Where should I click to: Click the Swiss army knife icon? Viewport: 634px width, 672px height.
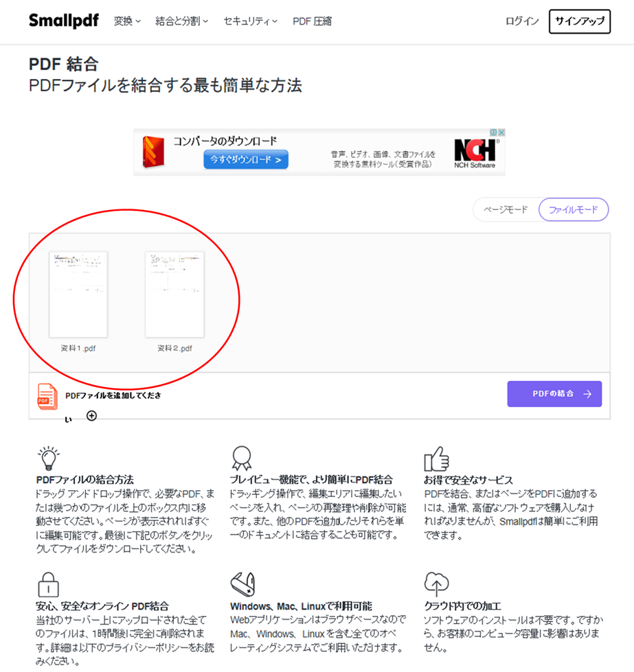(242, 584)
